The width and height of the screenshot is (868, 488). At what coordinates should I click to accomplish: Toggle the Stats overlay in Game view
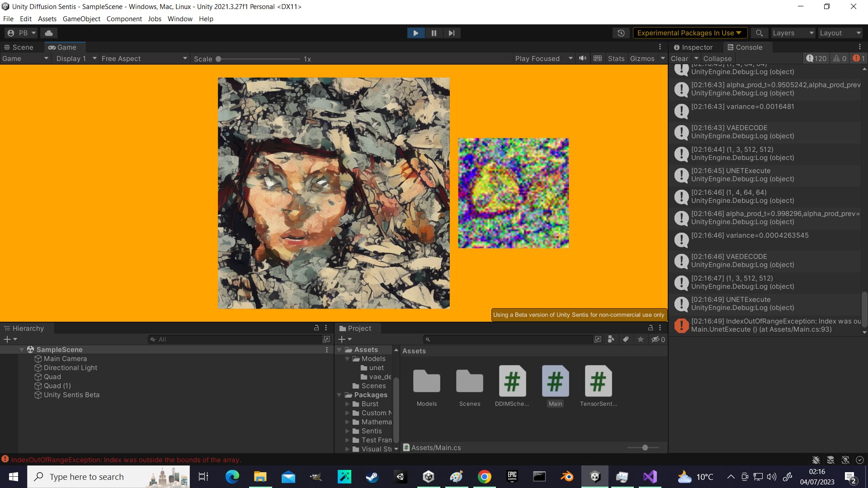(x=616, y=58)
